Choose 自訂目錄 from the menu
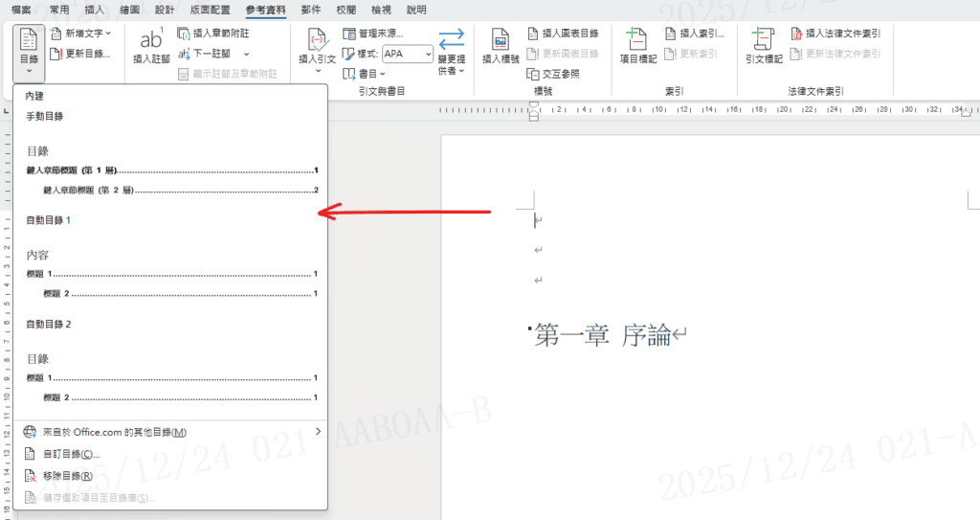980x520 pixels. click(72, 454)
